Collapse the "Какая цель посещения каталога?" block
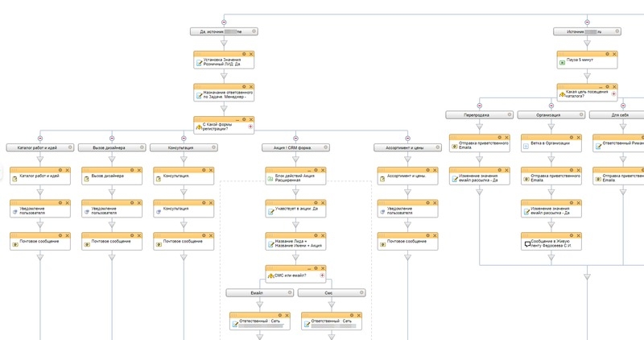The image size is (644, 340). (x=599, y=86)
